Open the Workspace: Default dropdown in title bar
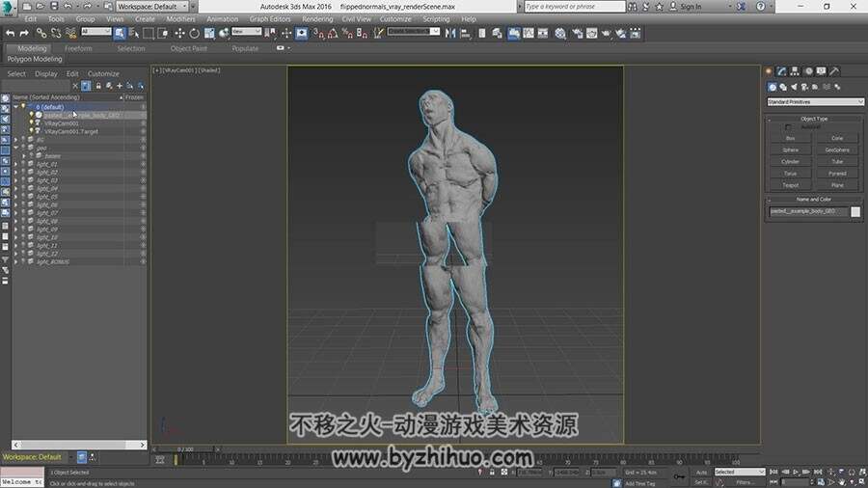Image resolution: width=868 pixels, height=488 pixels. pos(151,6)
